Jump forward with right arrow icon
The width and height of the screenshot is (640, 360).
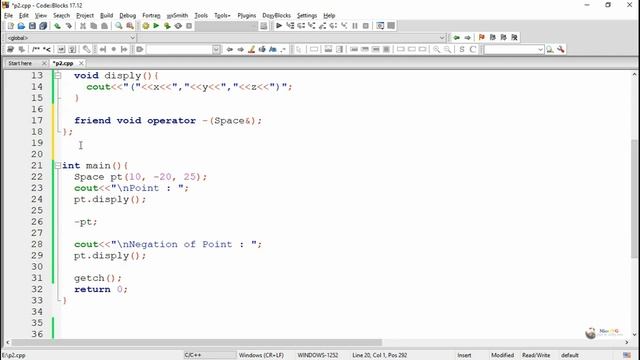coord(467,38)
